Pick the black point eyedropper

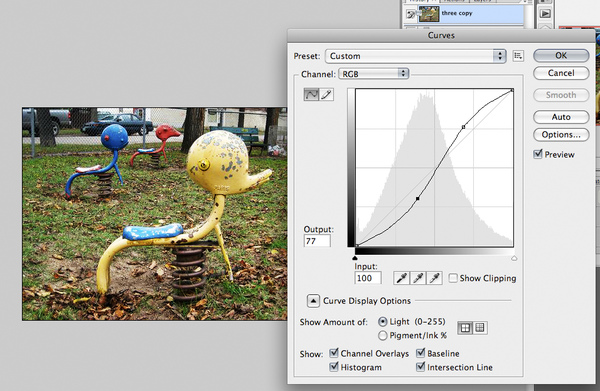(x=401, y=278)
